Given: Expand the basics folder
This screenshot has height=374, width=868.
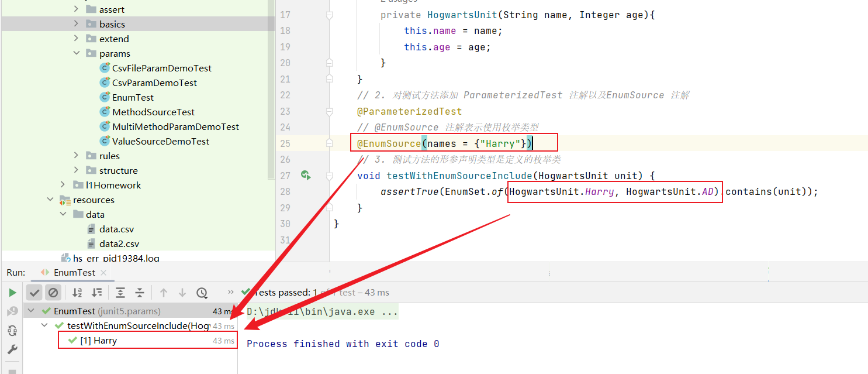Looking at the screenshot, I should click(76, 24).
